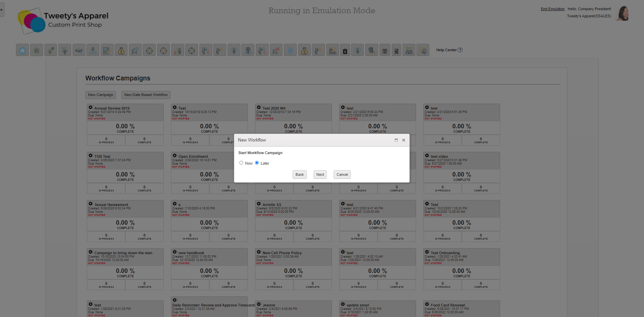
Task: Select the Now radio option
Action: (241, 163)
